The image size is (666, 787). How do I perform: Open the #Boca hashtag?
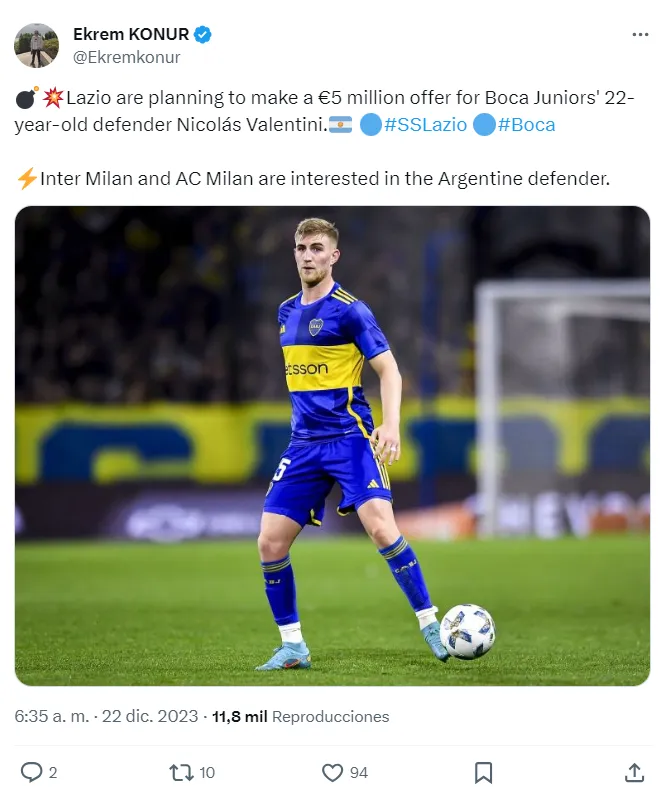coord(526,125)
